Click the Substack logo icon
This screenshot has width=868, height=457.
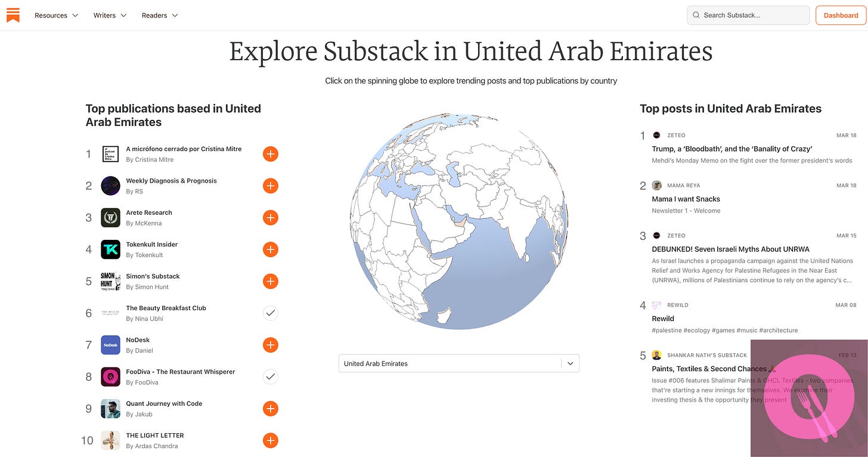click(13, 15)
